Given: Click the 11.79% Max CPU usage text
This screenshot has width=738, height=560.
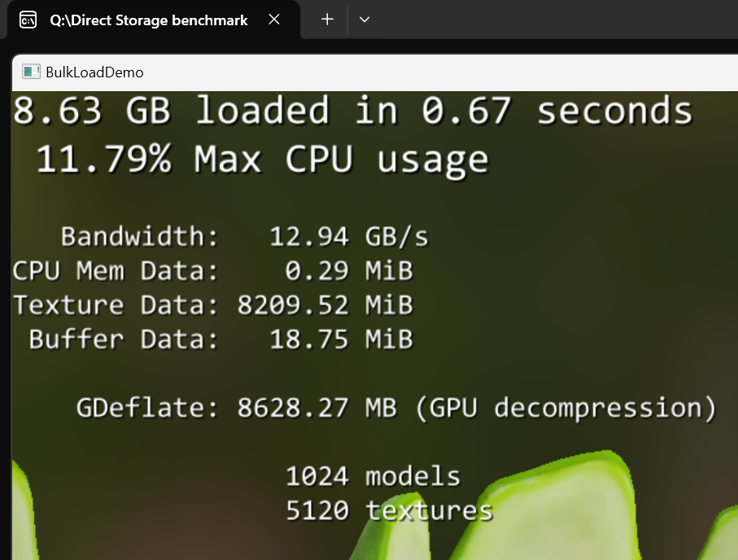Looking at the screenshot, I should tap(263, 160).
